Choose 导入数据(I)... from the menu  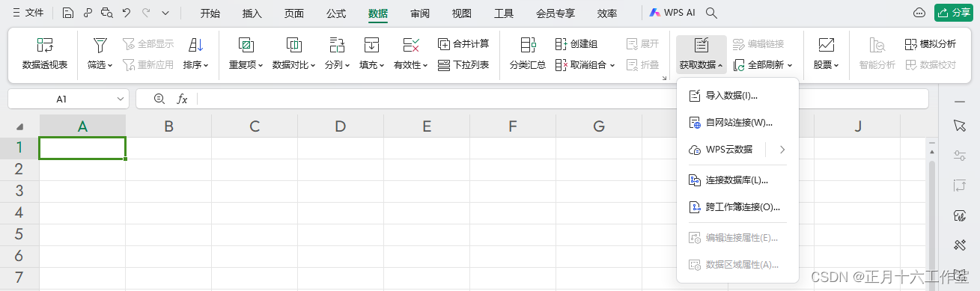[x=737, y=96]
